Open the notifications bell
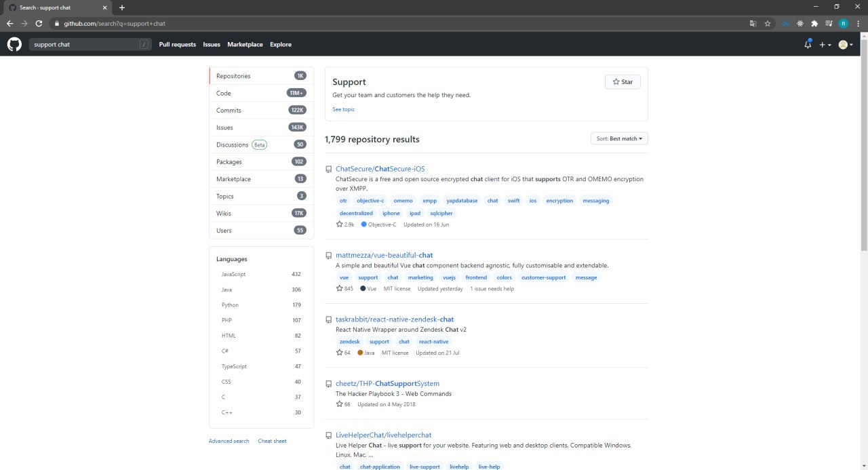The width and height of the screenshot is (868, 470). pos(808,44)
